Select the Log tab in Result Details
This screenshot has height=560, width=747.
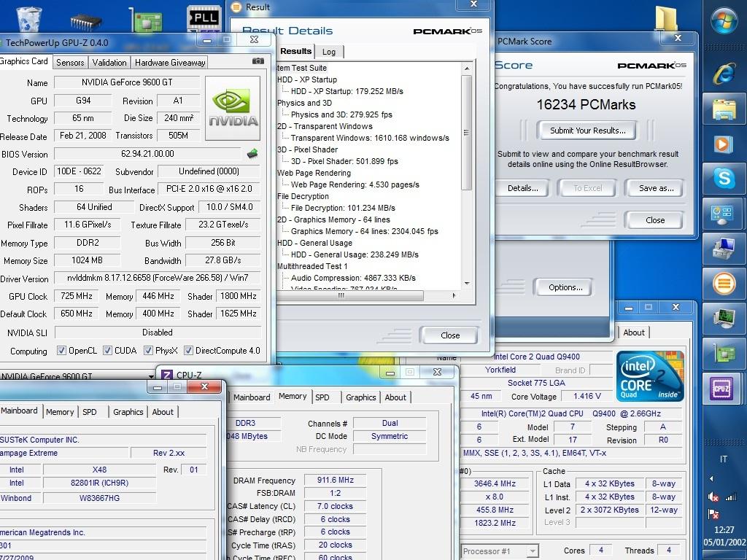(x=329, y=52)
